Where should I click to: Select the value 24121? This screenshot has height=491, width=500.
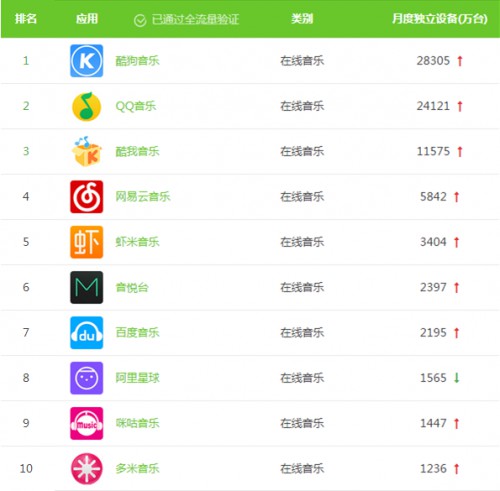point(433,106)
